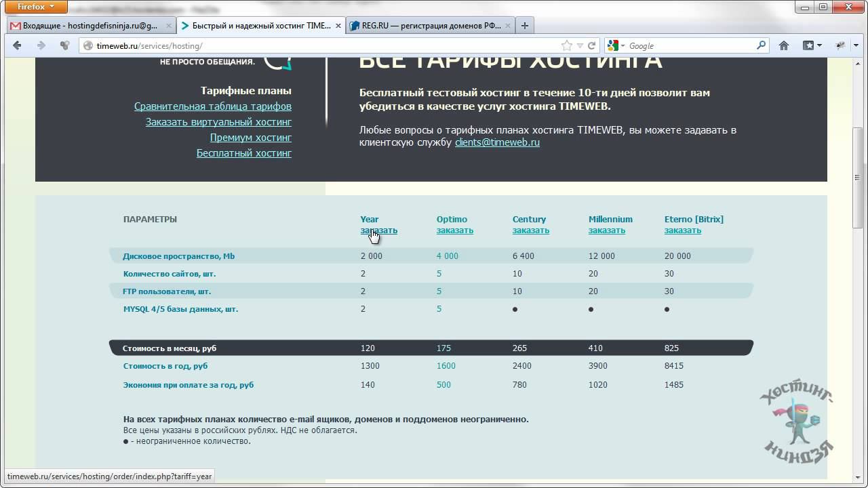Go to the Firefox home page
Image resolution: width=868 pixels, height=488 pixels.
click(784, 45)
